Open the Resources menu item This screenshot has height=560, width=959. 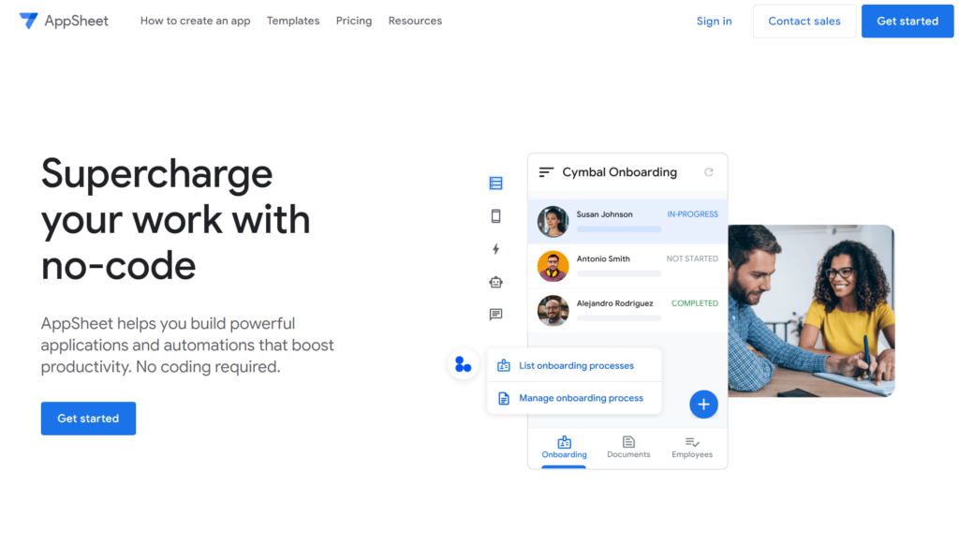pyautogui.click(x=415, y=21)
